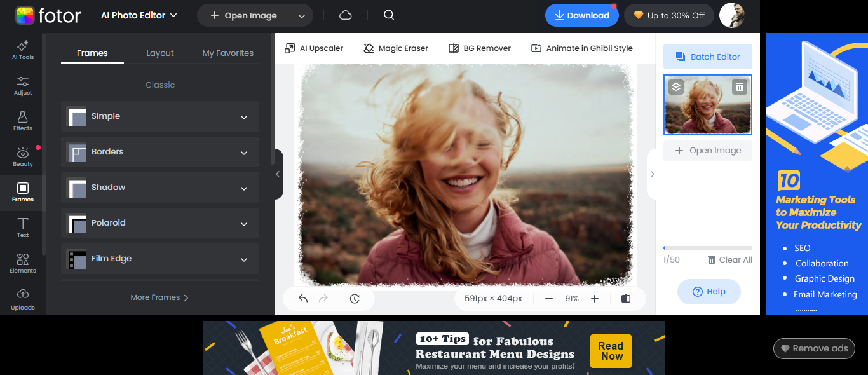This screenshot has height=375, width=868.
Task: Zoom in with the plus icon
Action: pos(595,298)
